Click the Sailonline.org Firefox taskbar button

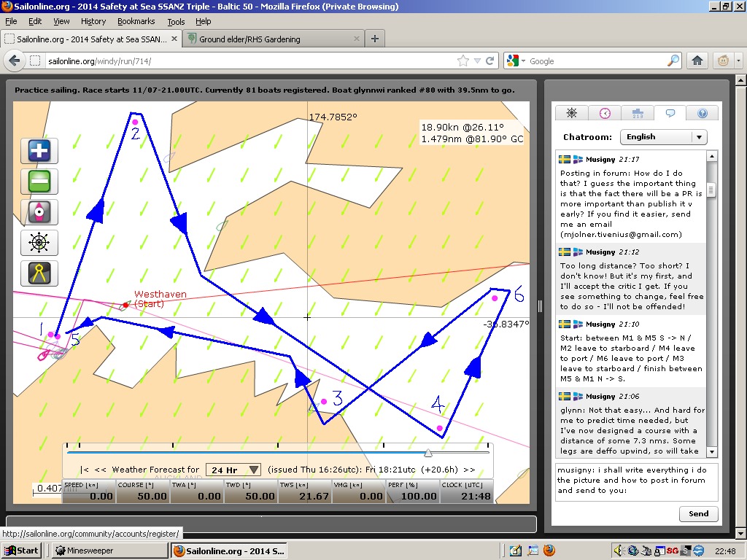[x=230, y=551]
